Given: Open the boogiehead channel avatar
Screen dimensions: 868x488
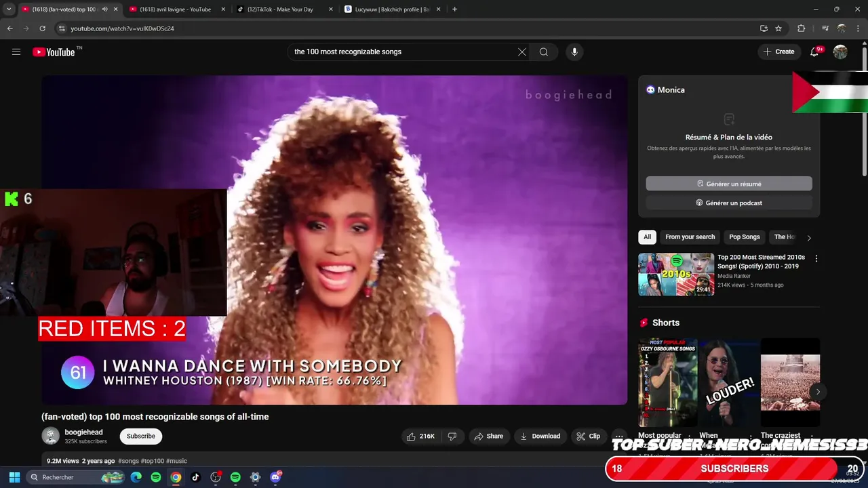Looking at the screenshot, I should (50, 436).
